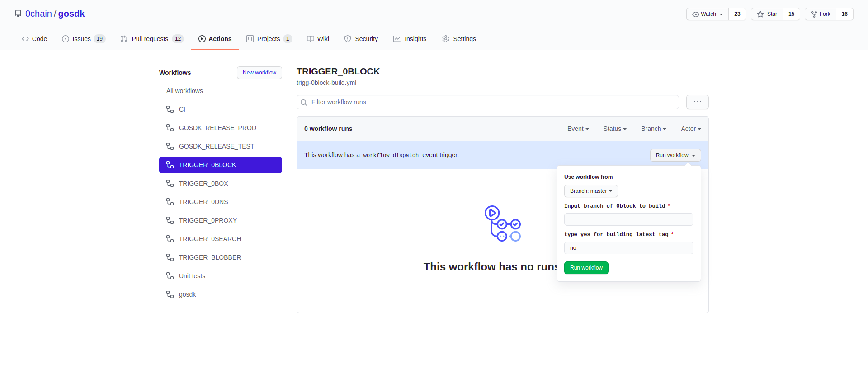Open the Projects tab
The image size is (868, 377).
[269, 39]
